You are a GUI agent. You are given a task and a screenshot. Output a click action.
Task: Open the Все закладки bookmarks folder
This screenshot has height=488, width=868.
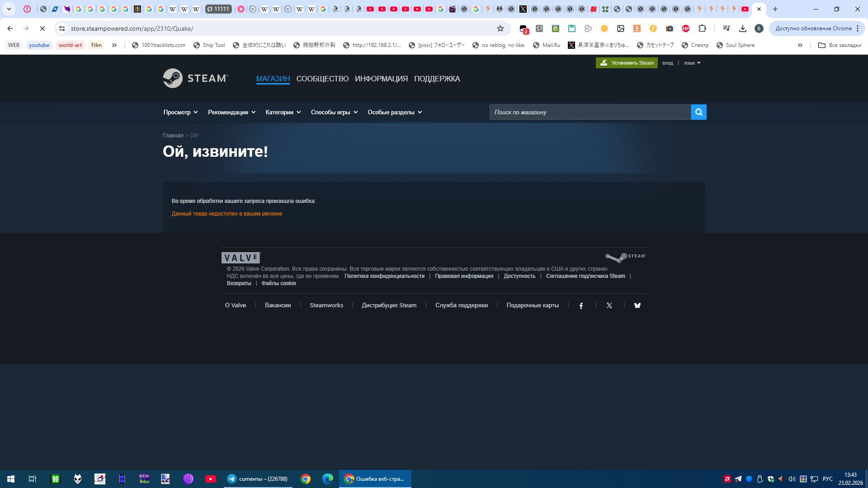(x=840, y=45)
